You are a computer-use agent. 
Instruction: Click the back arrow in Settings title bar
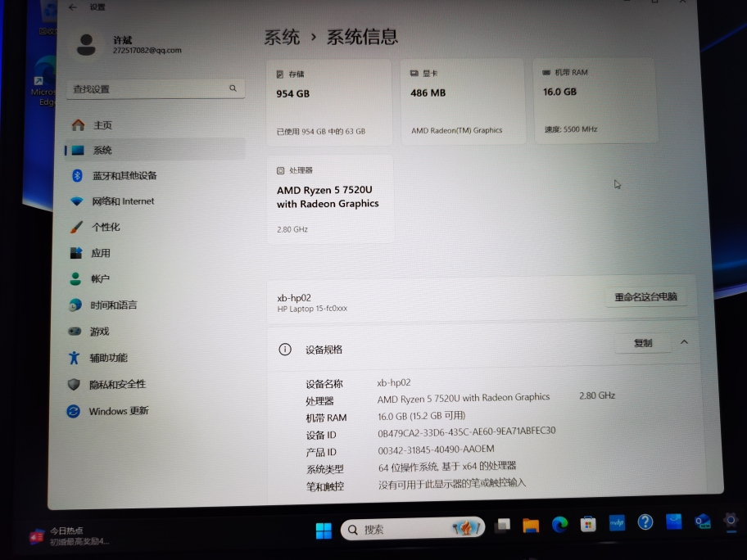(x=72, y=7)
